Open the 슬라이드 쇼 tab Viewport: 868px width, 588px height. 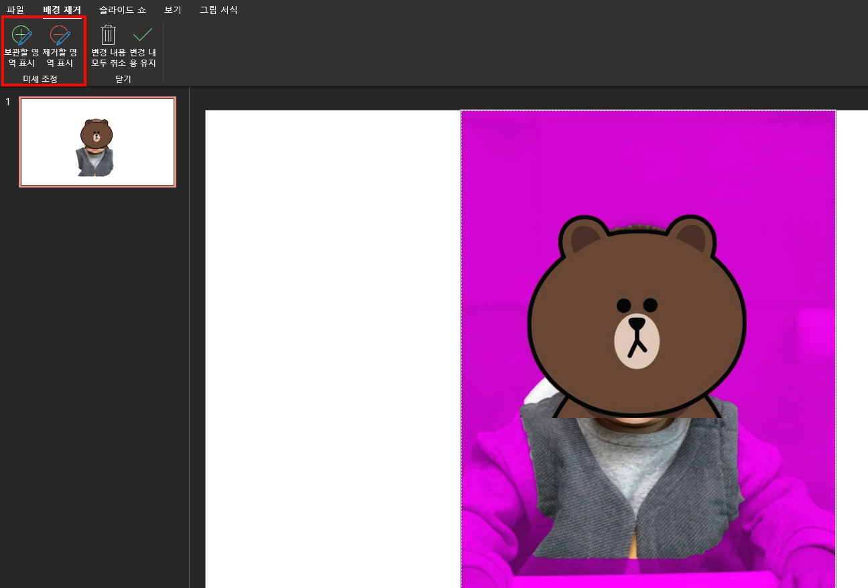click(x=123, y=10)
